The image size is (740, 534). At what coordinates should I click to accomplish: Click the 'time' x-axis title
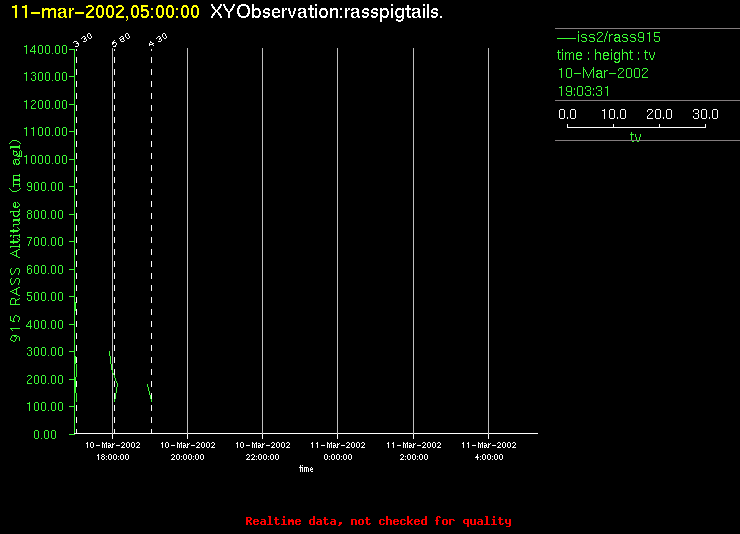[306, 469]
